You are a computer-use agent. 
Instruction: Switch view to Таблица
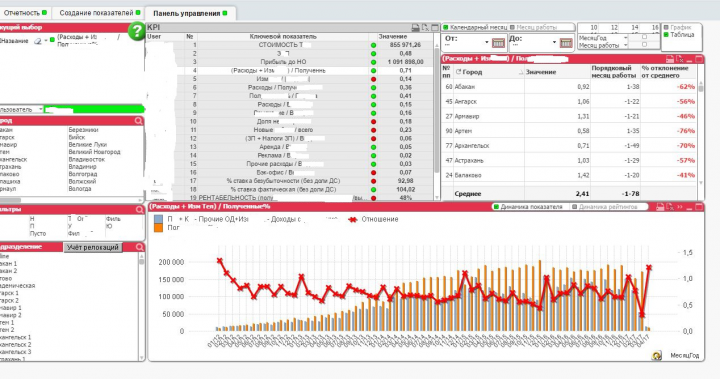[679, 34]
